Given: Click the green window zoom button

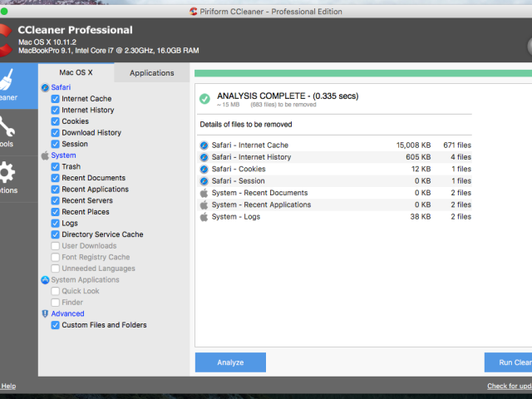Looking at the screenshot, I should pyautogui.click(x=4, y=12).
